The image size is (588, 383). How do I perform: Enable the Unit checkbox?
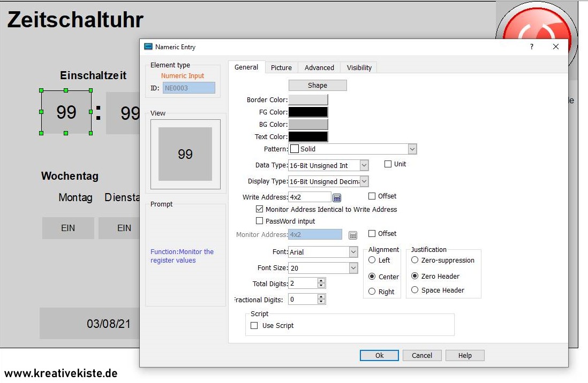388,164
